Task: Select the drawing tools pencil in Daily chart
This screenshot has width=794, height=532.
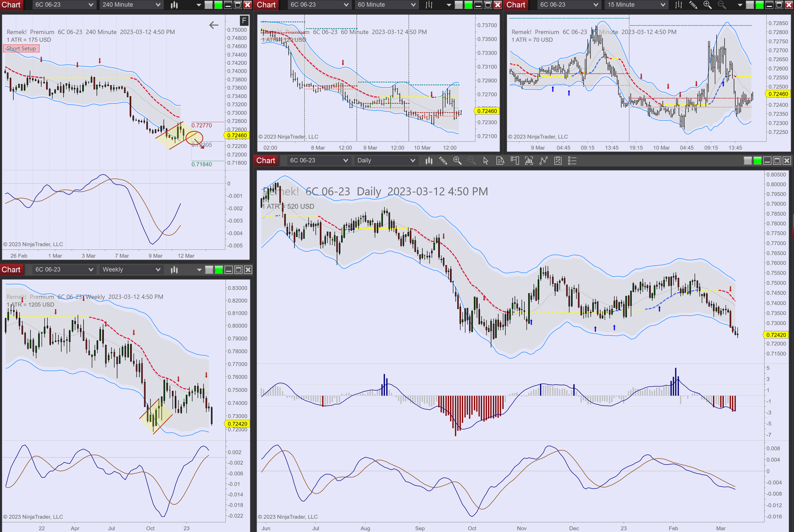Action: tap(443, 161)
